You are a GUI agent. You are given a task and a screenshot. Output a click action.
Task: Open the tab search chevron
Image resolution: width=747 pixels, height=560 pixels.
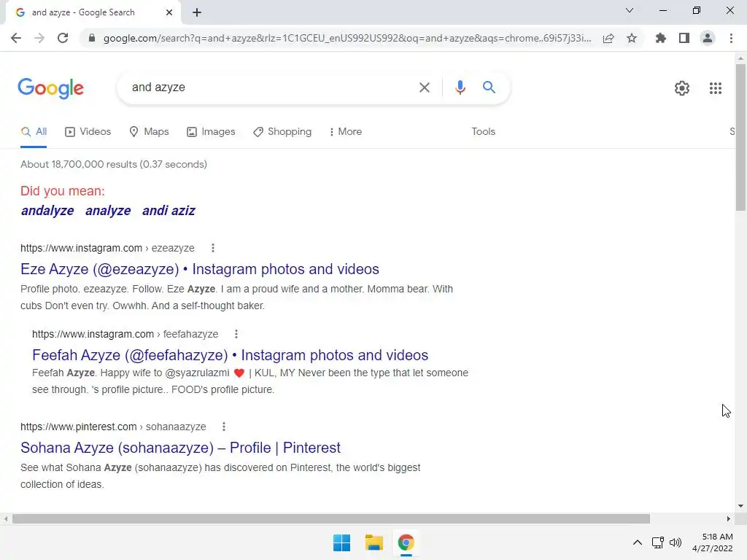click(x=630, y=10)
